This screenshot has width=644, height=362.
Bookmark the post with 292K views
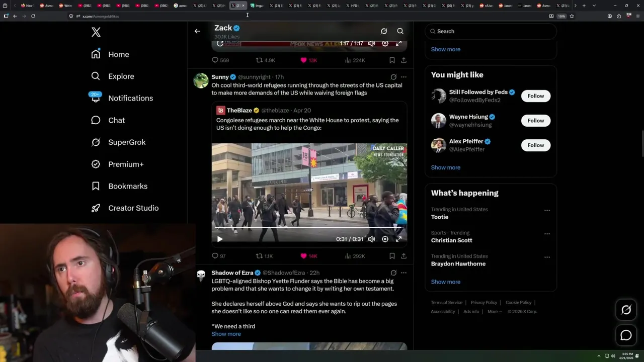point(392,256)
